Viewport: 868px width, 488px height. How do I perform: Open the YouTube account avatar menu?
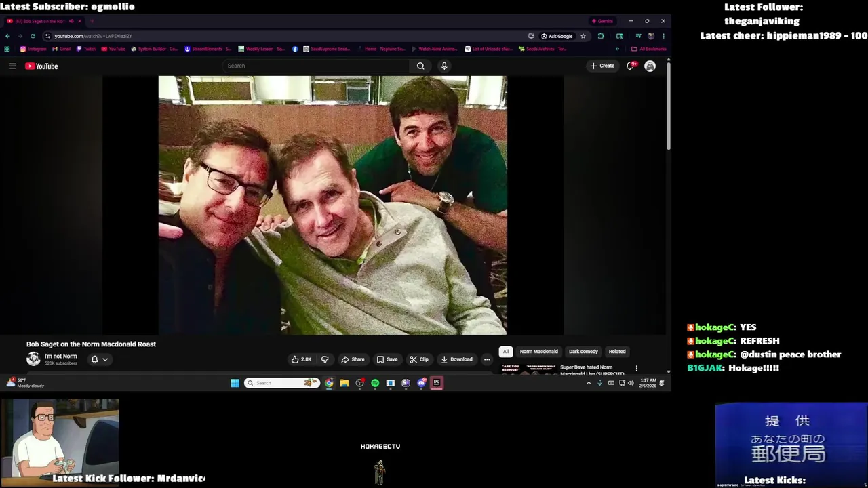tap(650, 66)
